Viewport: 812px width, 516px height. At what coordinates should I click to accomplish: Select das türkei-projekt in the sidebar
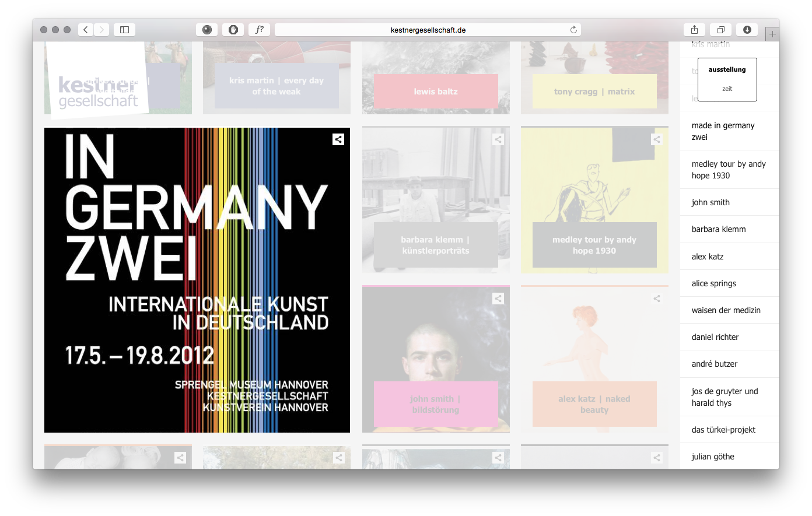click(x=730, y=430)
